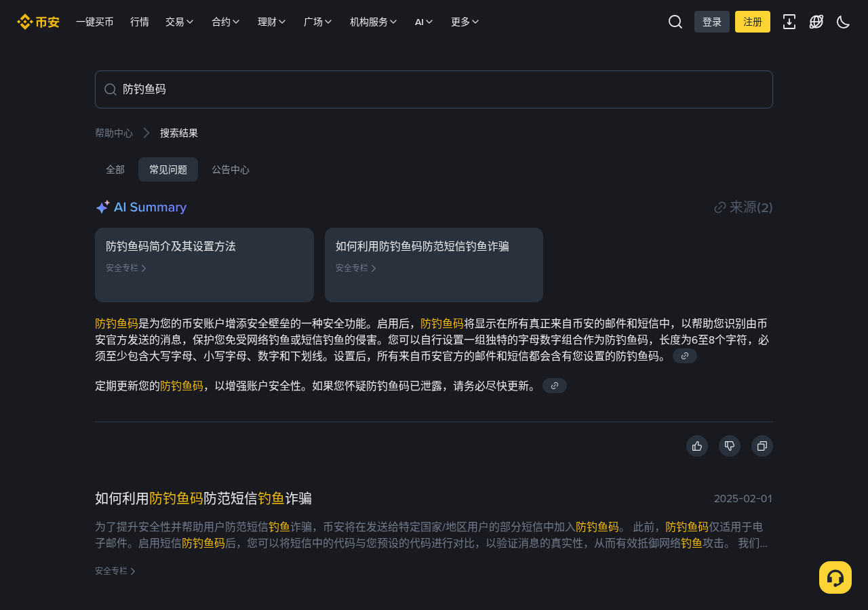Click 安全专栏 in the 防钓鱼码简介 card
The width and height of the screenshot is (868, 610).
click(x=126, y=268)
